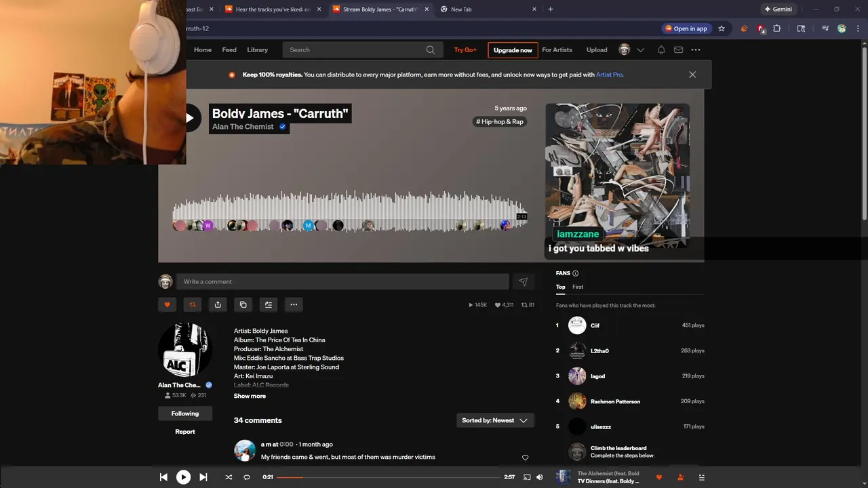Open the Chrome media control icon
Viewport: 868px width, 488px height.
[x=825, y=28]
